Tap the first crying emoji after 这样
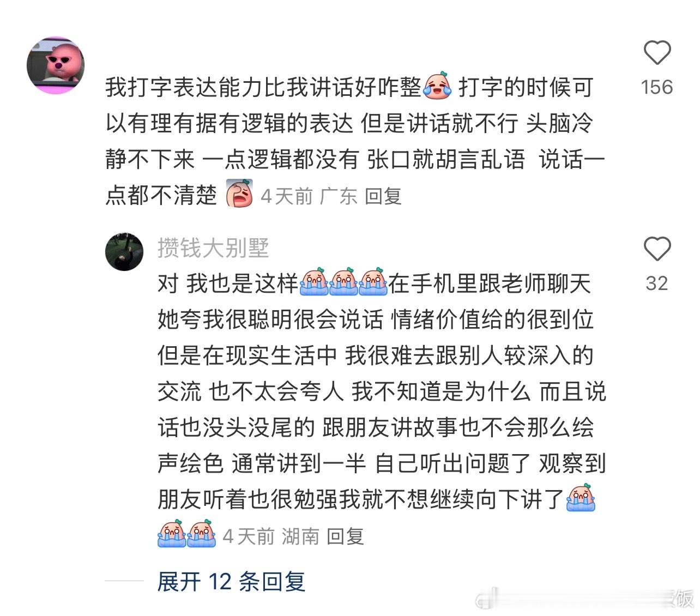 tap(314, 282)
